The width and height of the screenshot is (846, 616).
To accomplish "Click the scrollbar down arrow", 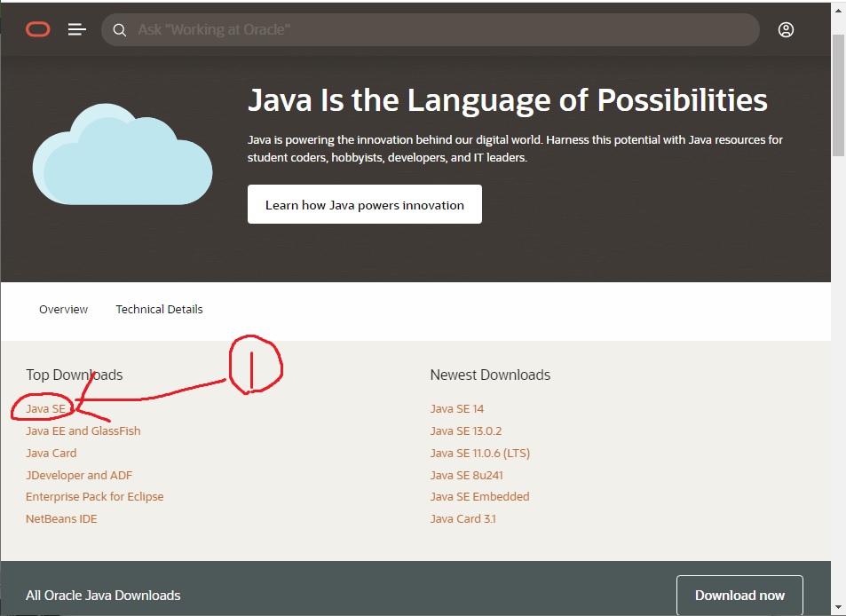I will click(x=839, y=608).
